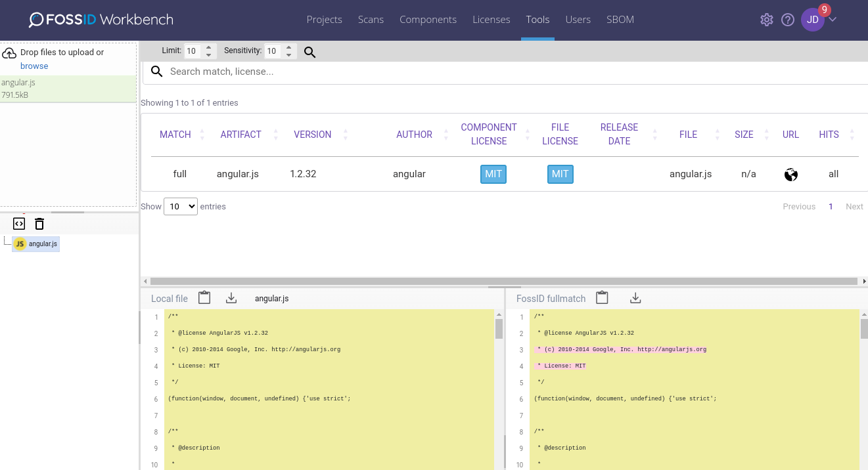Sort by AUTHOR column arrows
This screenshot has width=868, height=470.
[x=446, y=135]
